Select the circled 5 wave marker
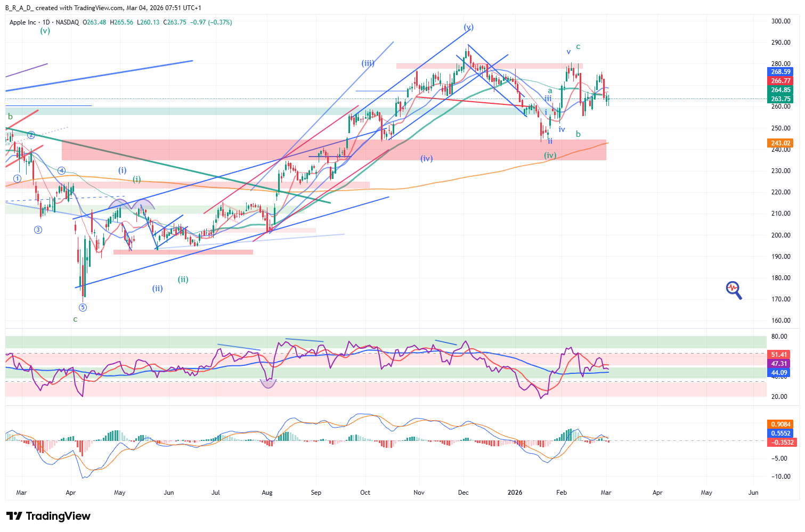Viewport: 805px width, 532px height. 83,307
